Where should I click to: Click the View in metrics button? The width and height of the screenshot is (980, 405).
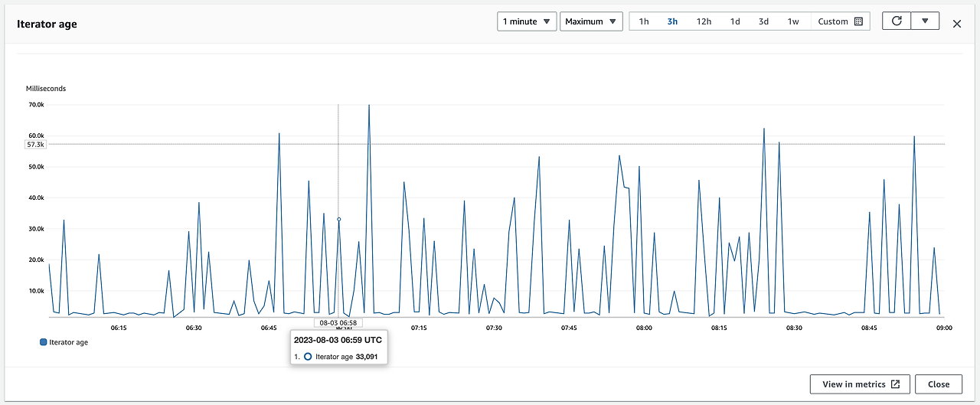coord(860,384)
